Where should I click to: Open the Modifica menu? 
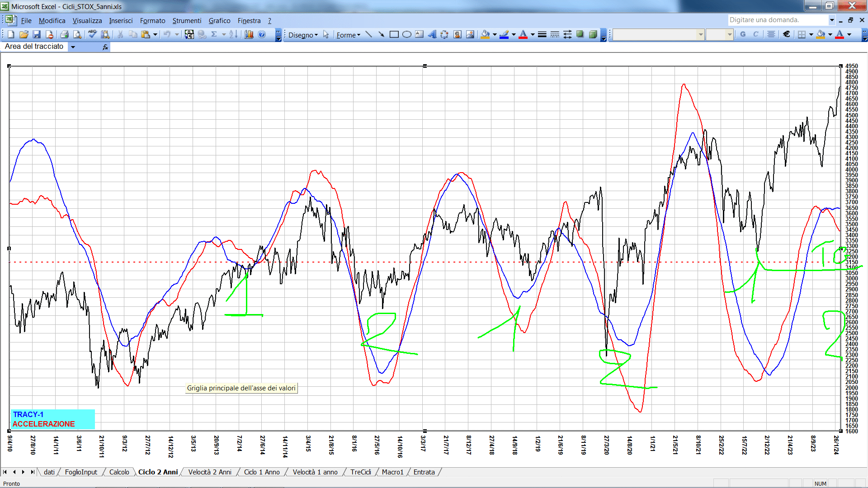[x=52, y=21]
